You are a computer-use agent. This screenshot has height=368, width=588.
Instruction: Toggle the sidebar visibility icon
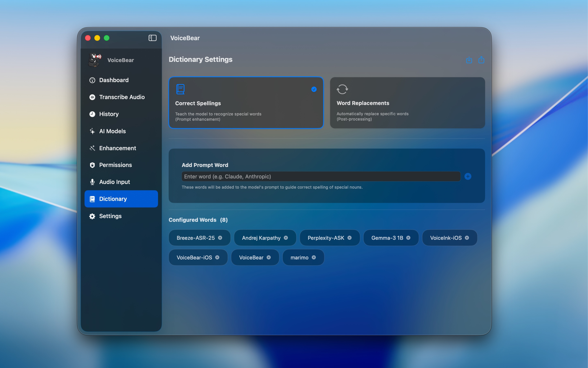coord(152,38)
